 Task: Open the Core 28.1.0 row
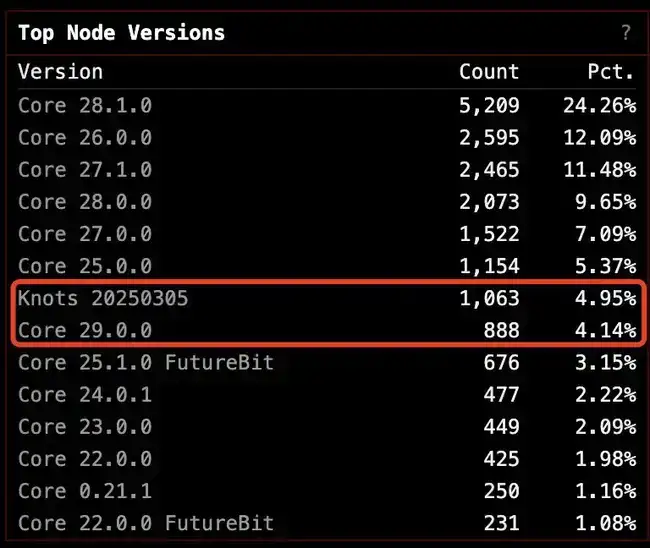tap(327, 106)
